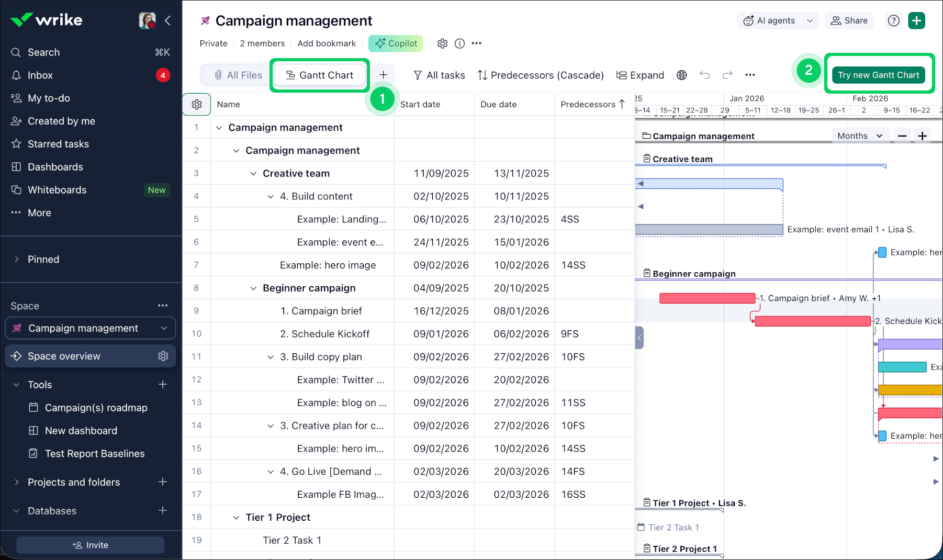The image size is (943, 560).
Task: Click Add bookmark link
Action: [327, 43]
